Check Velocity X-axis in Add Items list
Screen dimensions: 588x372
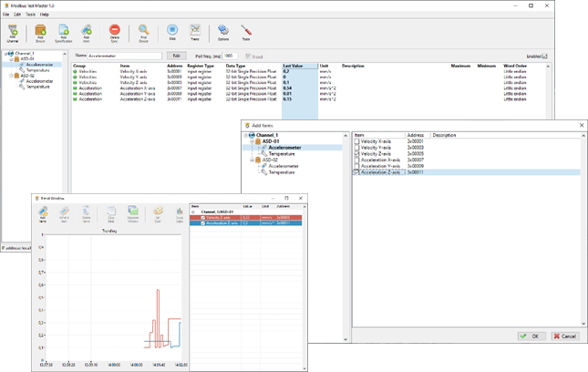pyautogui.click(x=356, y=142)
